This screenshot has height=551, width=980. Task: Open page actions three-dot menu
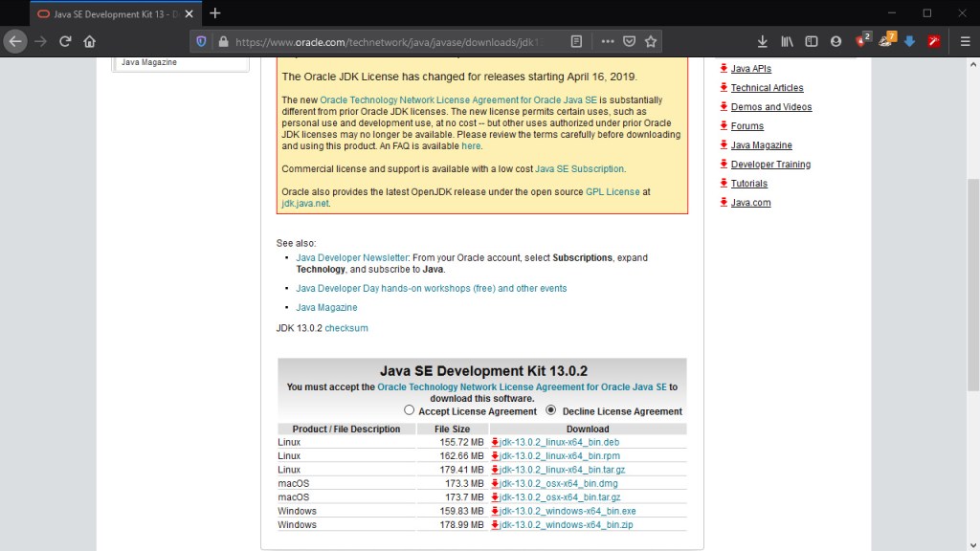coord(608,41)
